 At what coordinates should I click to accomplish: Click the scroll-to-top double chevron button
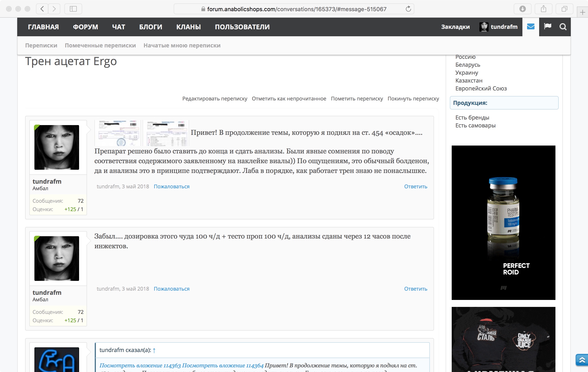(x=582, y=359)
